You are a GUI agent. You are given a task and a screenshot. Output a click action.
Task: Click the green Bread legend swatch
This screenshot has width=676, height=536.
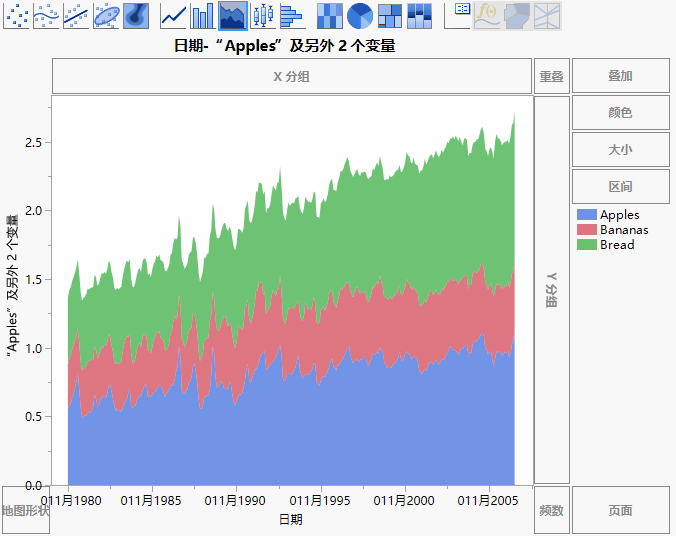click(x=587, y=245)
